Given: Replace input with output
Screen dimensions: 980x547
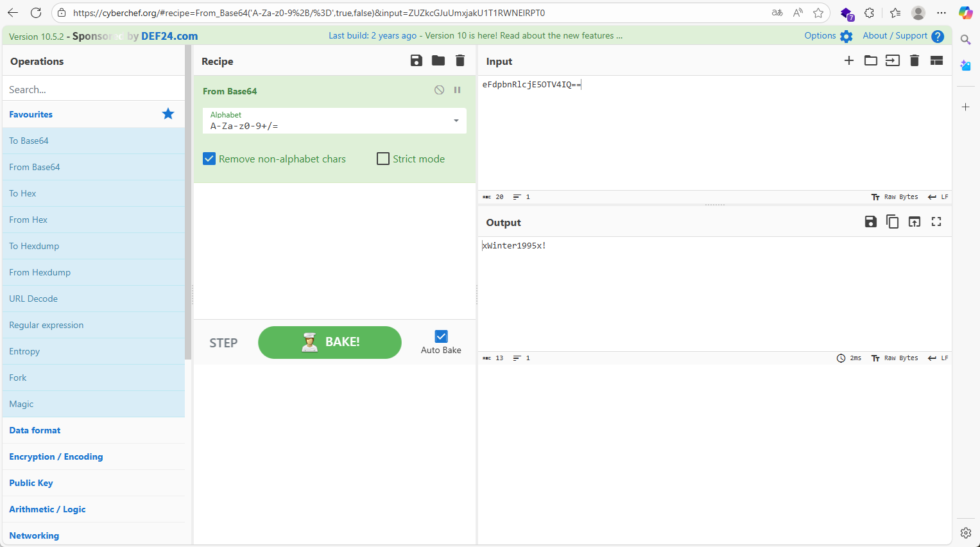Looking at the screenshot, I should coord(915,221).
